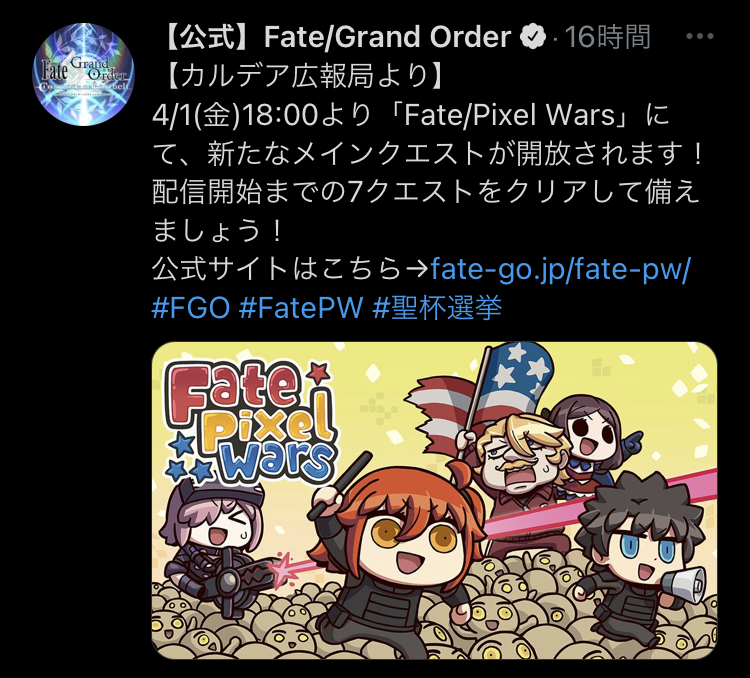Open the Fate/Grand Order profile avatar
Screen dimensions: 750x678
tap(83, 75)
